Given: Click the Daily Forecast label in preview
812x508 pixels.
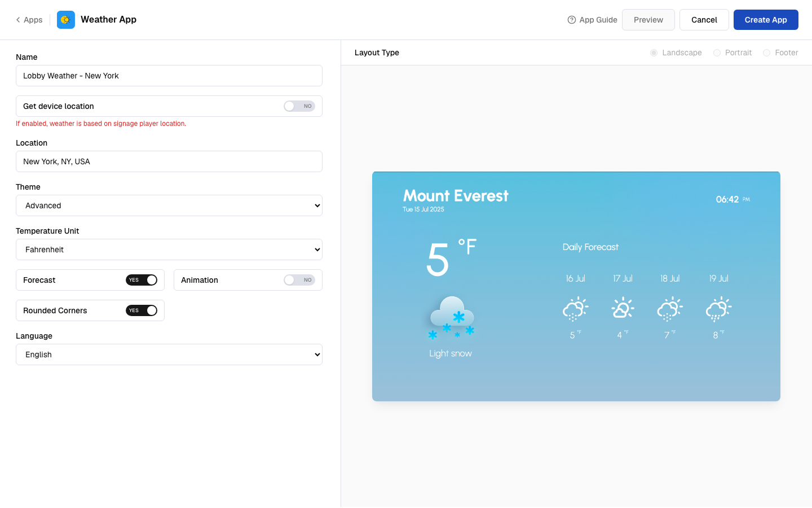Looking at the screenshot, I should point(590,247).
